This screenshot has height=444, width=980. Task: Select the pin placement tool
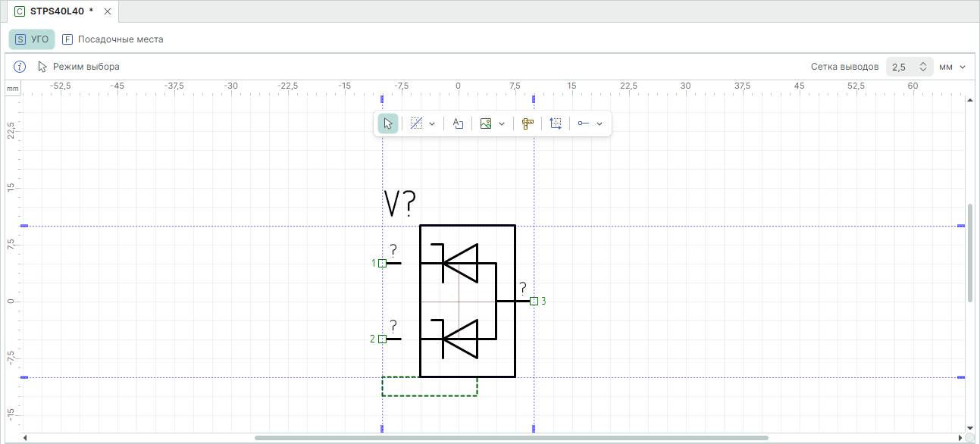pos(584,124)
